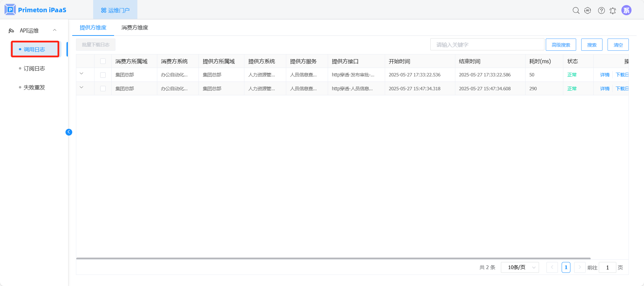Click the search magnifier icon in header

(x=576, y=10)
